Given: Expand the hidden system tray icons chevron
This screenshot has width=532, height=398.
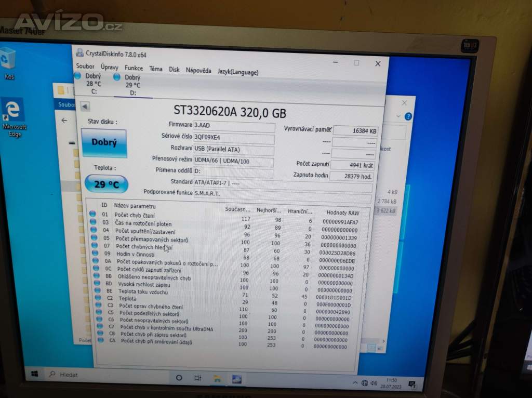Looking at the screenshot, I should pos(355,383).
